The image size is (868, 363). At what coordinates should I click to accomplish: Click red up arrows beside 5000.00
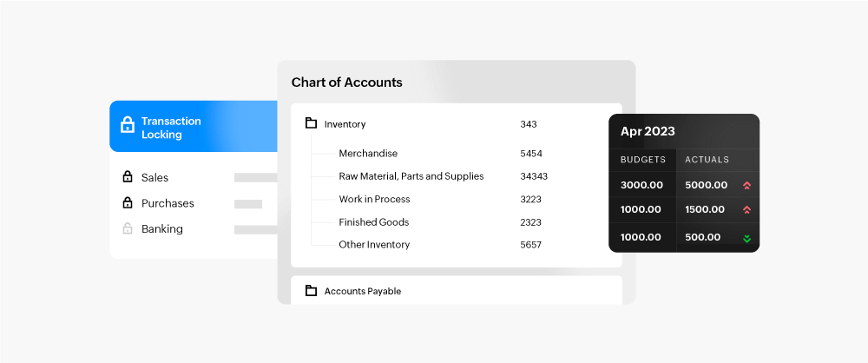pyautogui.click(x=746, y=185)
